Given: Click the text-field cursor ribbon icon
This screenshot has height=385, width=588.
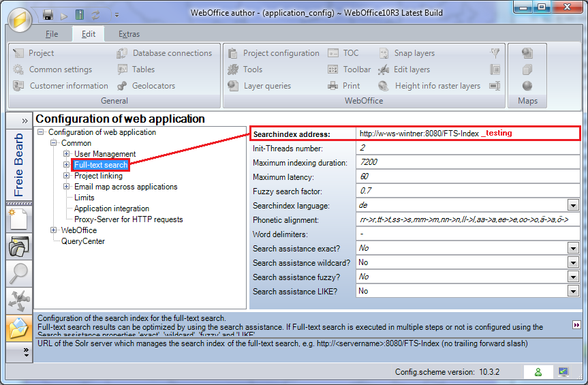Looking at the screenshot, I should coord(495,86).
